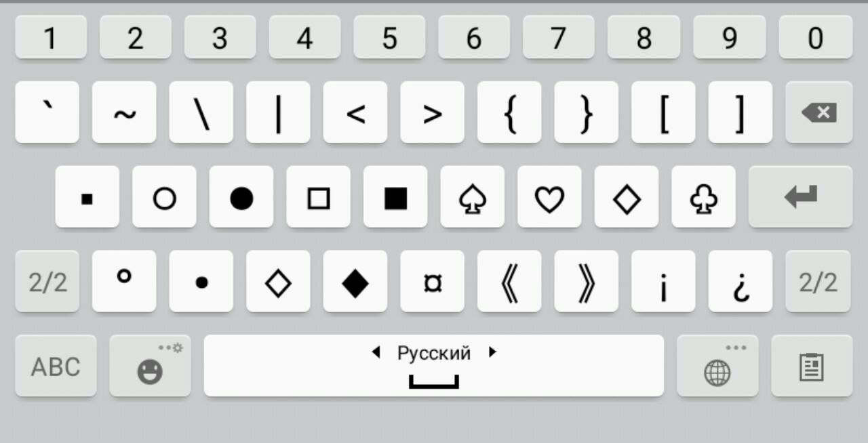Insert the inverted question mark
The image size is (868, 443).
click(x=740, y=282)
